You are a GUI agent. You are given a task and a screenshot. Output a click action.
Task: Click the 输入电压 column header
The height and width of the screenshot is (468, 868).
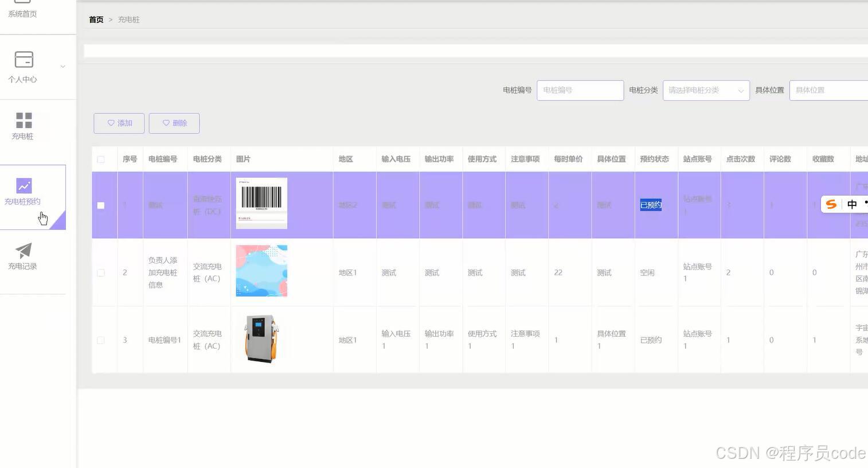(396, 159)
